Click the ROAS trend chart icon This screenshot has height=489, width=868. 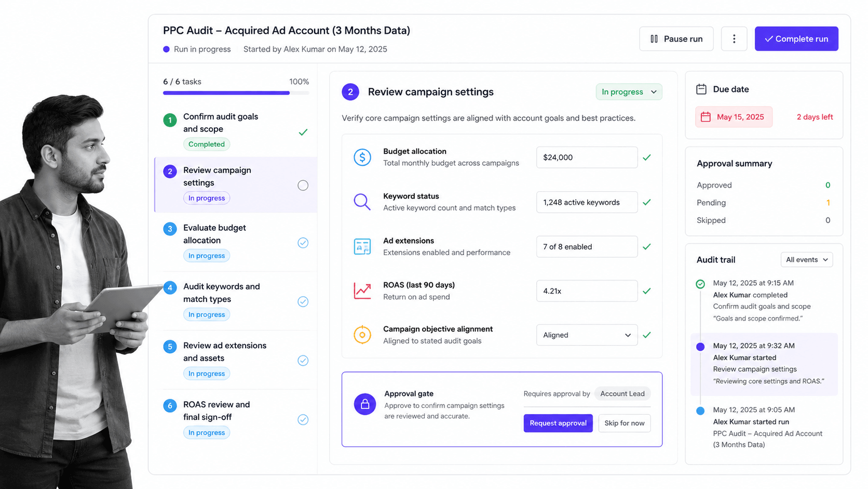(x=362, y=290)
